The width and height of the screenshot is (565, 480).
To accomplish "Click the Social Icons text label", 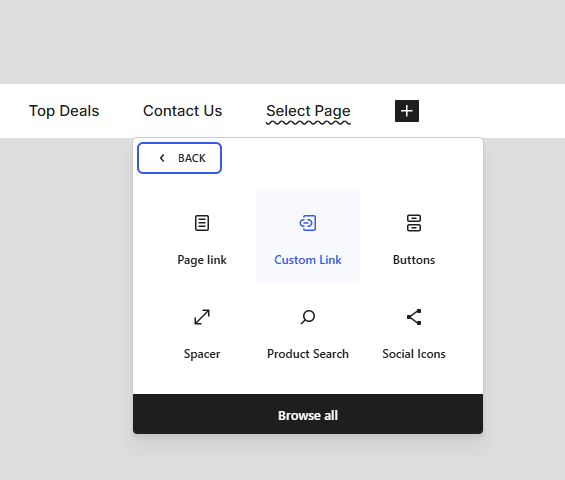I will [414, 354].
